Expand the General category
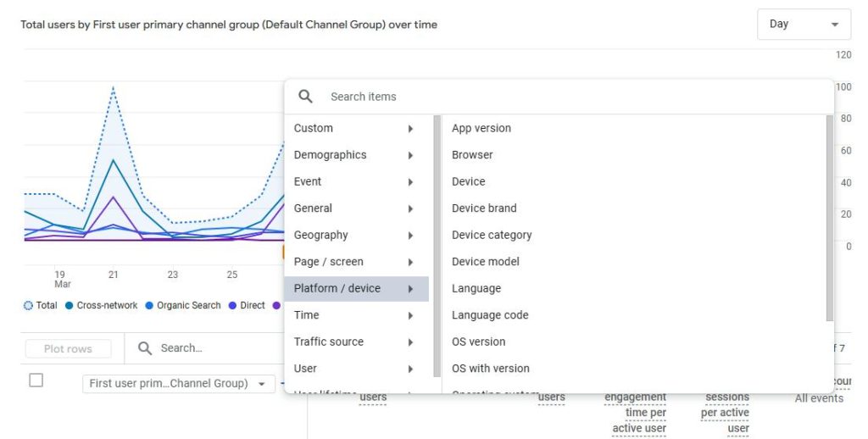Image resolution: width=868 pixels, height=439 pixels. pyautogui.click(x=357, y=208)
